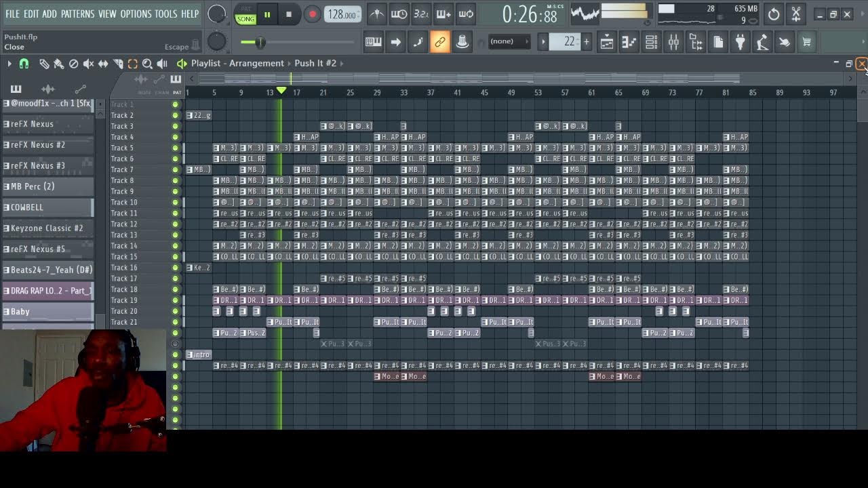This screenshot has width=868, height=488.
Task: Switch Song/Pat playback mode
Action: (245, 15)
